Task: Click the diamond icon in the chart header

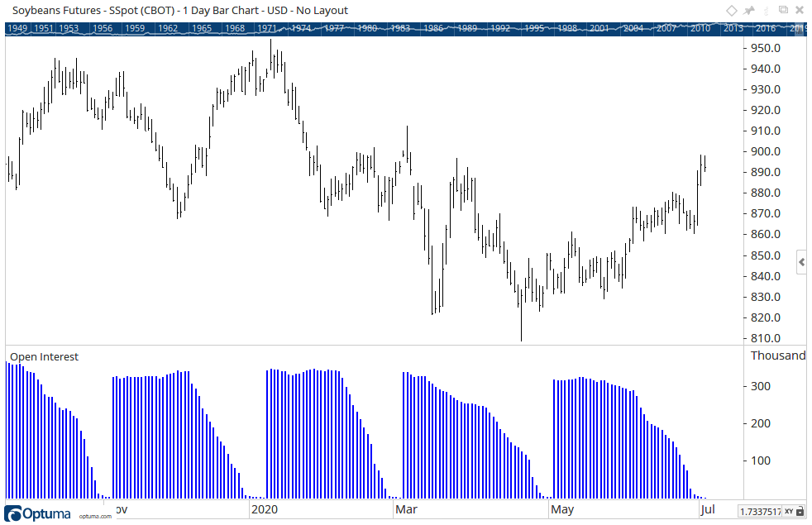Action: click(731, 11)
